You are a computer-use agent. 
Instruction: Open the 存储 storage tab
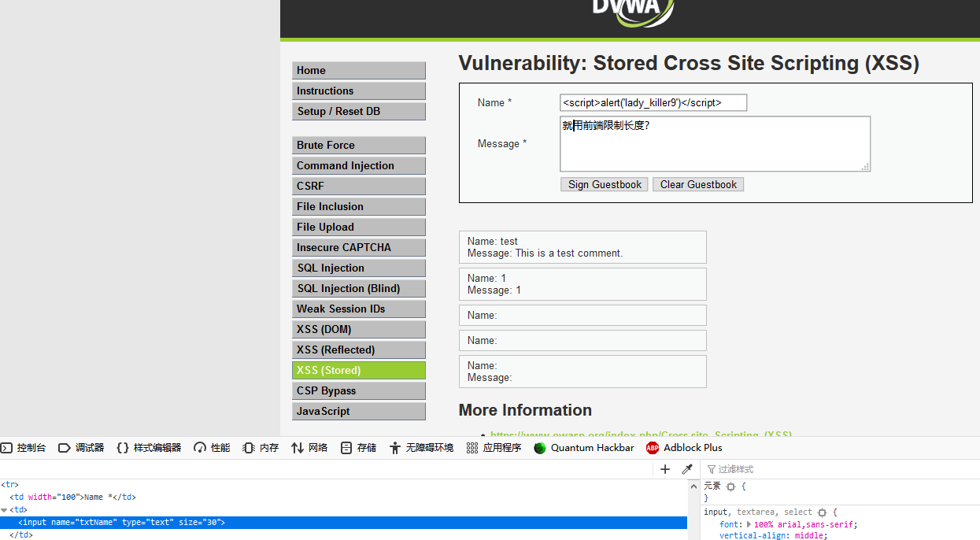pos(358,448)
